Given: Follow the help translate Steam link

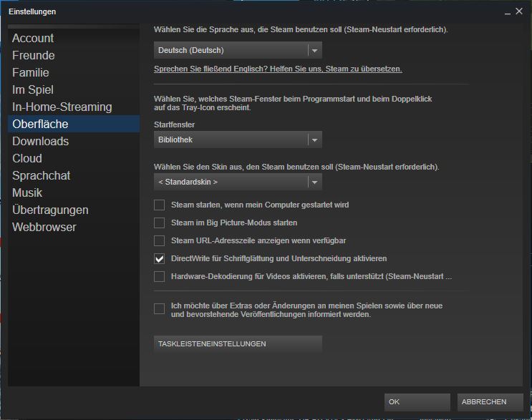Looking at the screenshot, I should coord(278,69).
